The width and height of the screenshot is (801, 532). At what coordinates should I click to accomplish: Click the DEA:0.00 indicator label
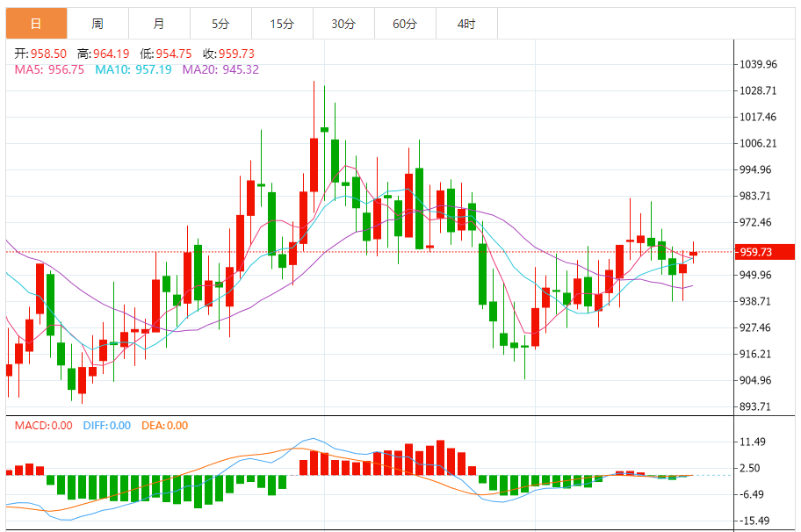pos(164,425)
